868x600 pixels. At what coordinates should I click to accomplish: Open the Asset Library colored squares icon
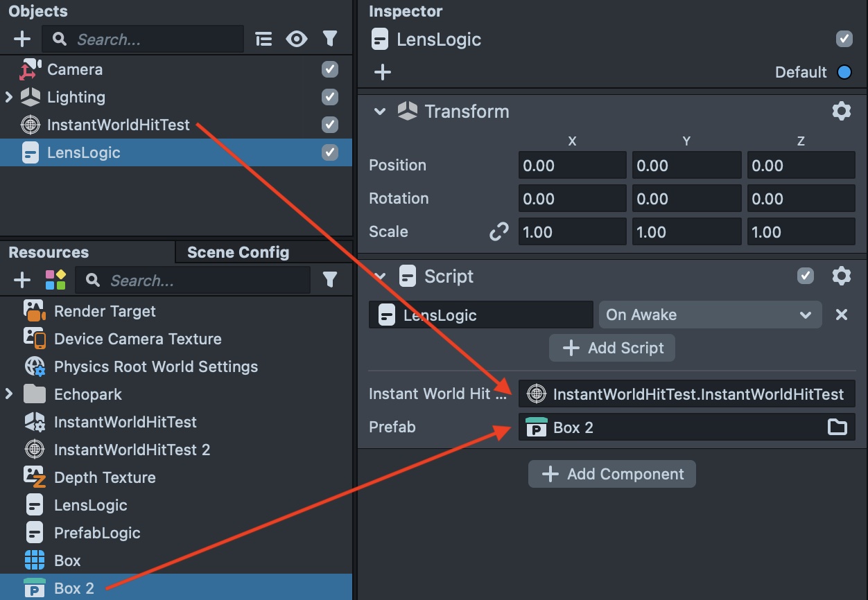pos(55,280)
